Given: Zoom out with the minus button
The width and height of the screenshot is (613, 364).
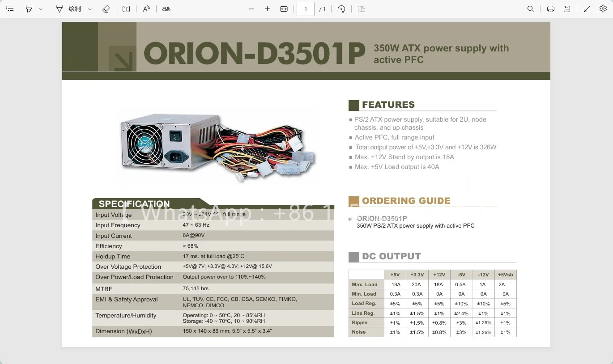Looking at the screenshot, I should [x=251, y=9].
